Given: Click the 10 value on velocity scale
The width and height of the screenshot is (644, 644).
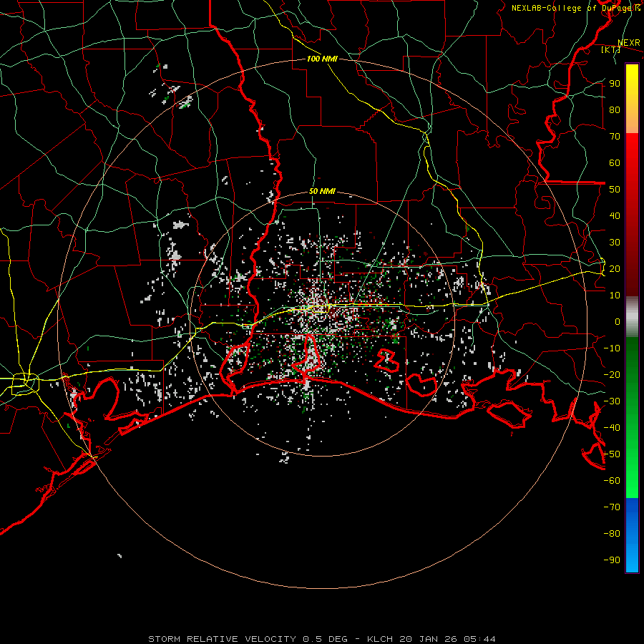Looking at the screenshot, I should pos(615,296).
